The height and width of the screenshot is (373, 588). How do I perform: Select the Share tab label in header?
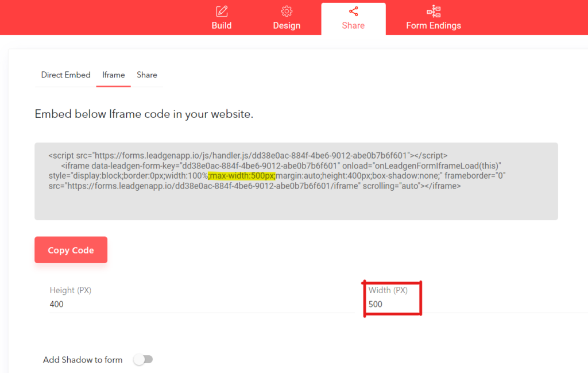pyautogui.click(x=353, y=25)
